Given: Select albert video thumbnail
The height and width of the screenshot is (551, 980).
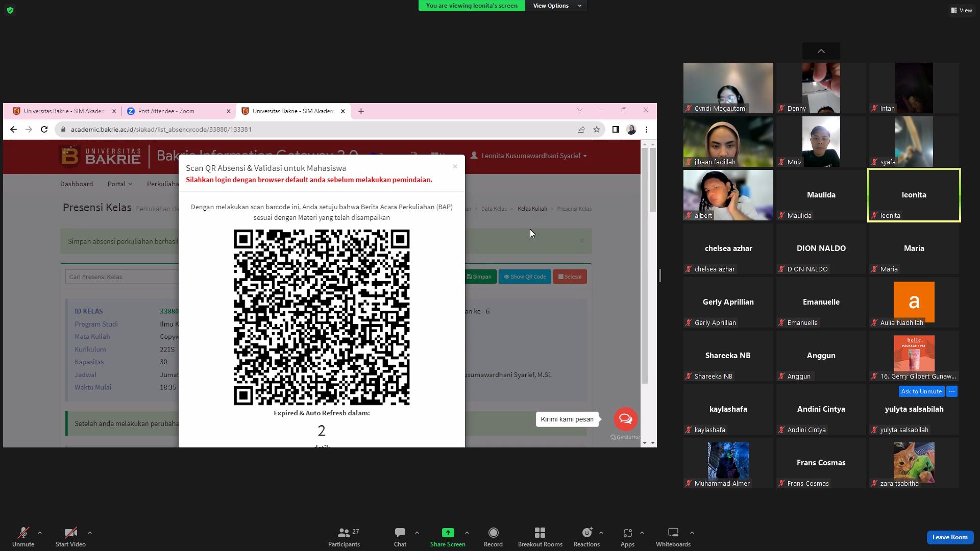Looking at the screenshot, I should click(x=728, y=195).
